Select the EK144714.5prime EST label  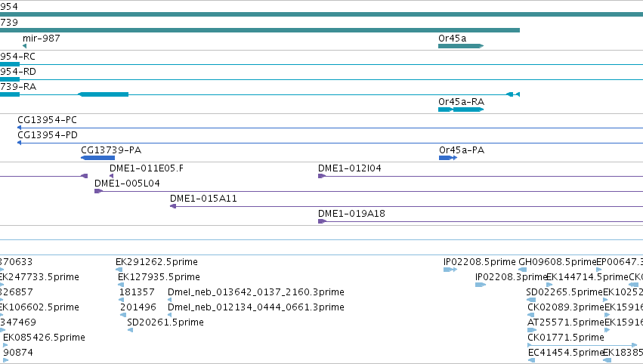[x=588, y=277]
